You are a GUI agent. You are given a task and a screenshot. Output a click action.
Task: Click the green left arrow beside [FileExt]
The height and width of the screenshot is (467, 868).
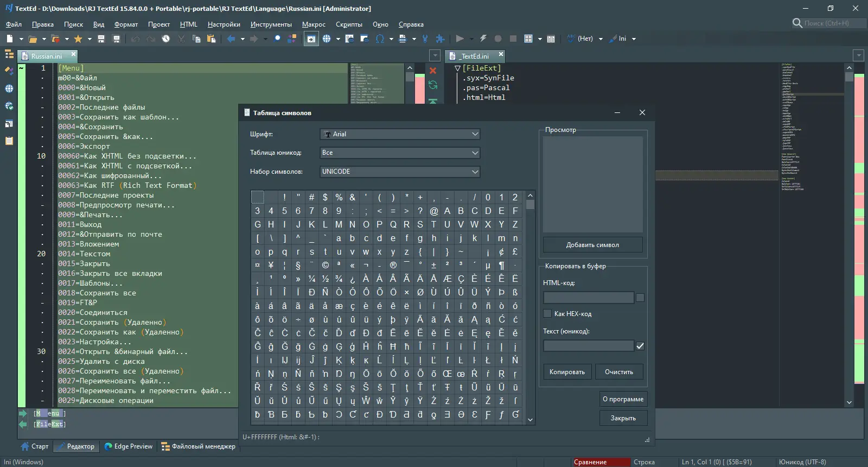(x=23, y=424)
